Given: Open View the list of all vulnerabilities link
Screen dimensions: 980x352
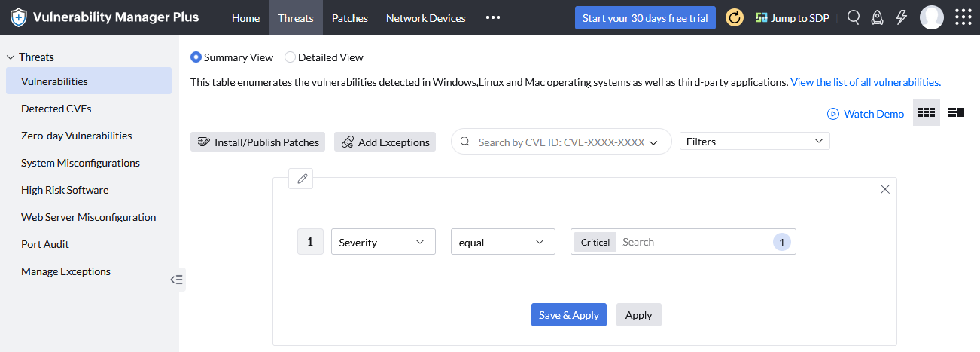Looking at the screenshot, I should click(x=866, y=82).
